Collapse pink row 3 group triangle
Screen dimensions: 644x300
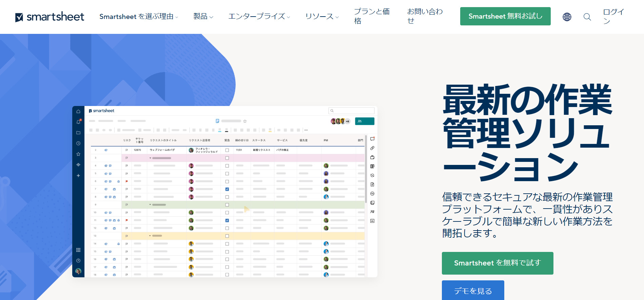(x=150, y=158)
